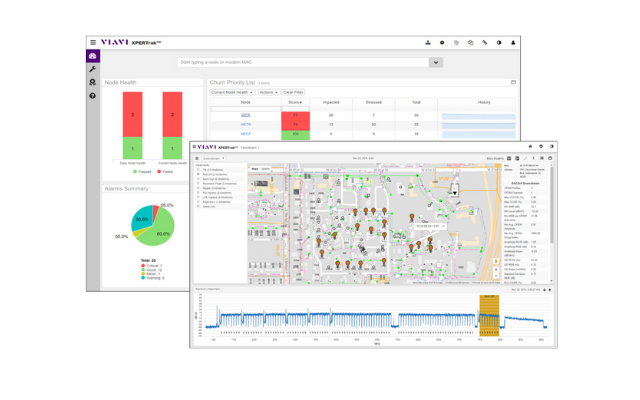640x400 pixels.
Task: Sort by Score column header
Action: (x=295, y=102)
